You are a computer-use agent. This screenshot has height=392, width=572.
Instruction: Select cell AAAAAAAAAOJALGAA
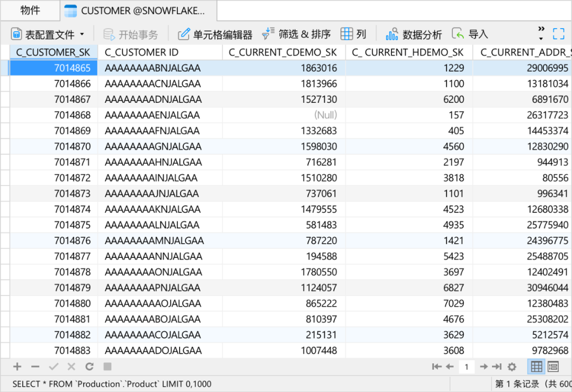(160, 304)
